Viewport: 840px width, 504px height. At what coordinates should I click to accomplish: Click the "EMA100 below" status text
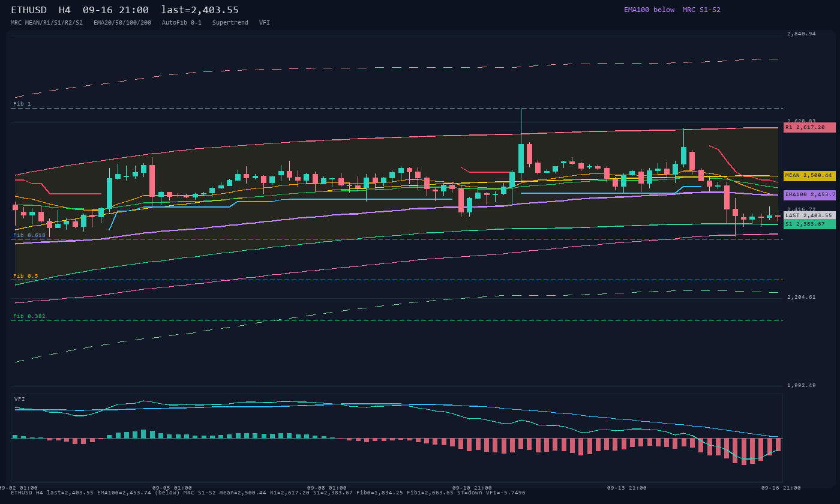tap(649, 10)
